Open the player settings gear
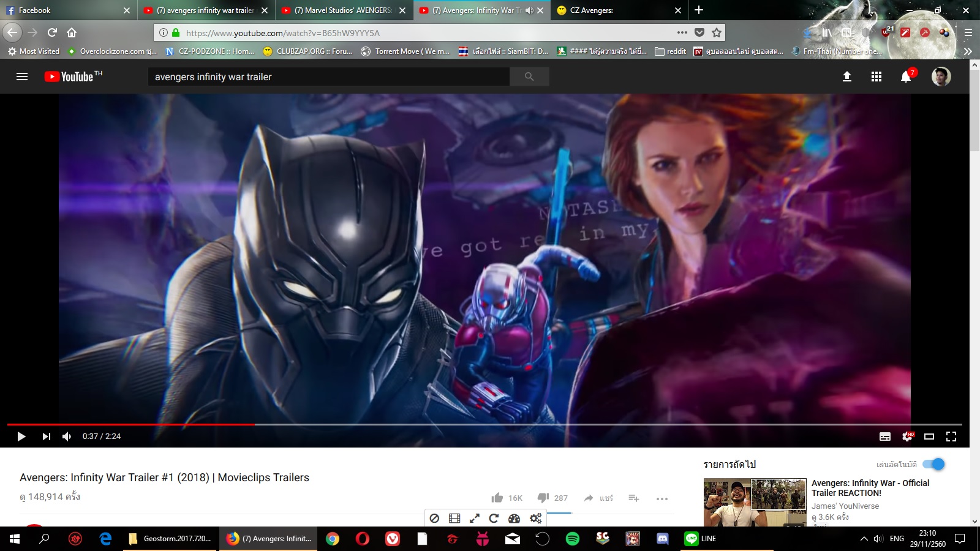Viewport: 980px width, 551px height. (x=907, y=437)
